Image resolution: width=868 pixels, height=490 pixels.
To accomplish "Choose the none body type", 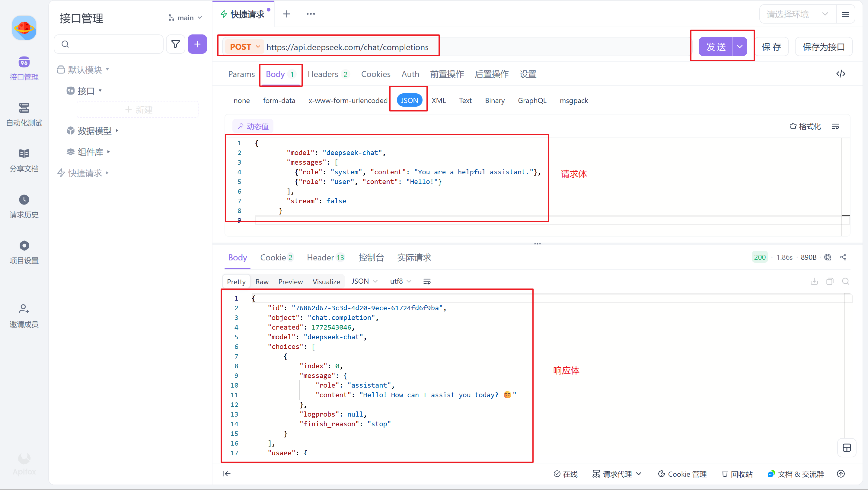I will point(242,101).
